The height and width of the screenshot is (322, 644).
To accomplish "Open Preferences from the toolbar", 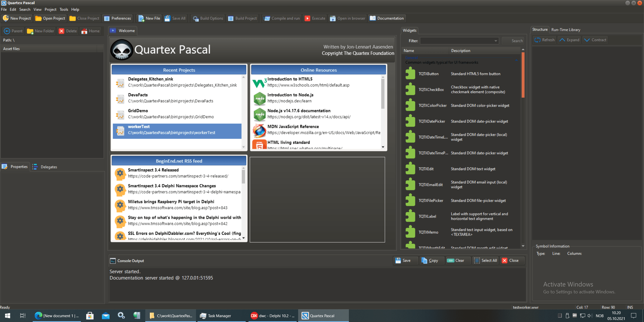I will coord(118,18).
